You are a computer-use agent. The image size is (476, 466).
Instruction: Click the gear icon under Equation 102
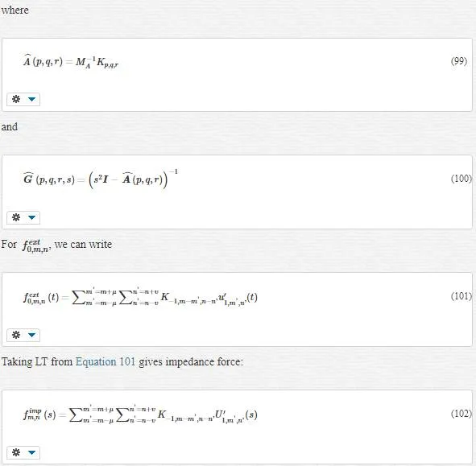[16, 452]
